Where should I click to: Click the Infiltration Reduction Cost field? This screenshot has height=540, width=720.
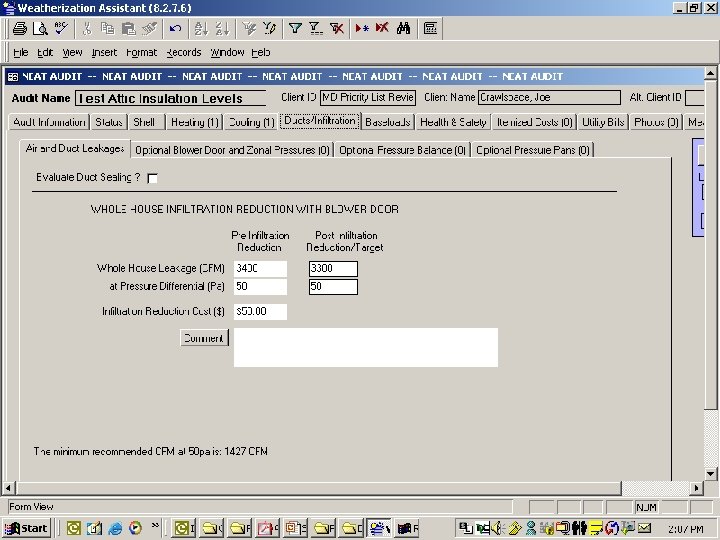tap(260, 312)
